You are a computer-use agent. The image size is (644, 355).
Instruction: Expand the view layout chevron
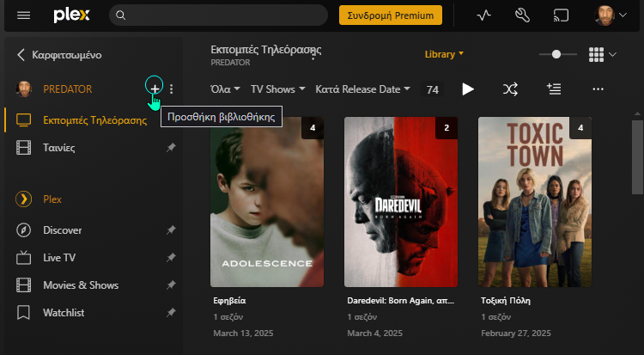point(612,54)
